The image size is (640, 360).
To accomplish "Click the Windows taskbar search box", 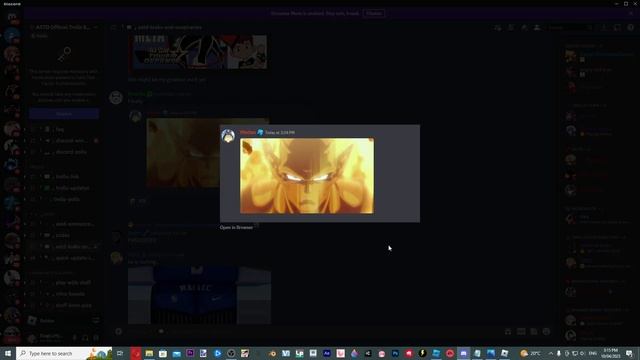I will coord(64,353).
